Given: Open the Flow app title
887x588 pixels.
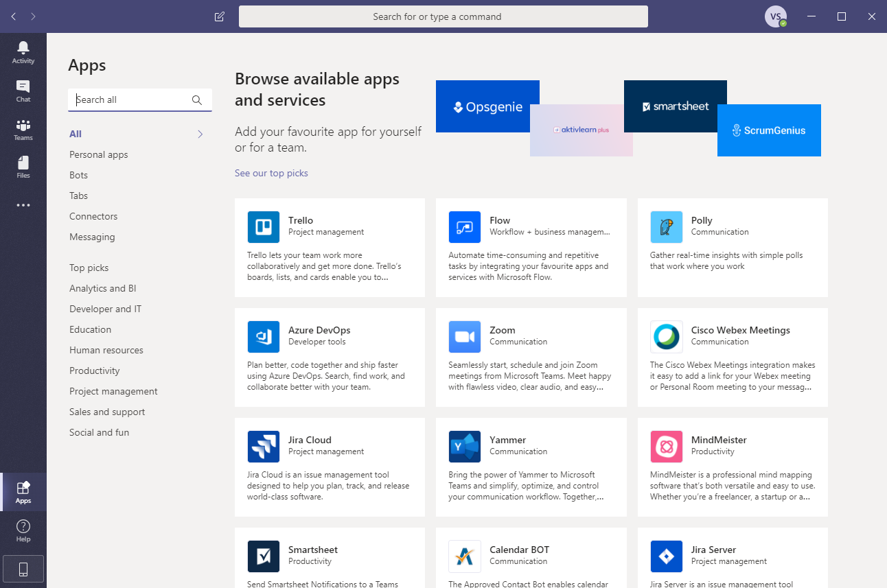Looking at the screenshot, I should [500, 220].
